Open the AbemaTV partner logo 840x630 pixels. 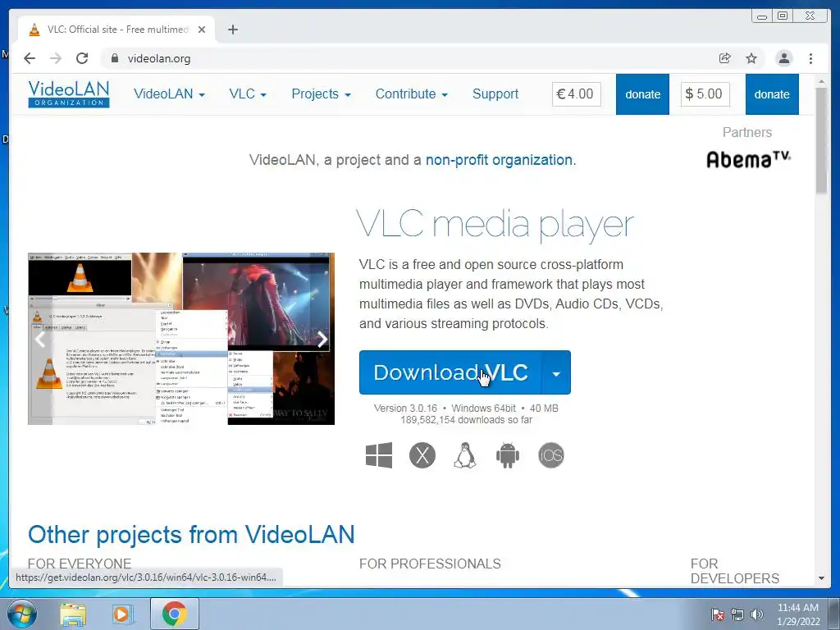(x=748, y=159)
